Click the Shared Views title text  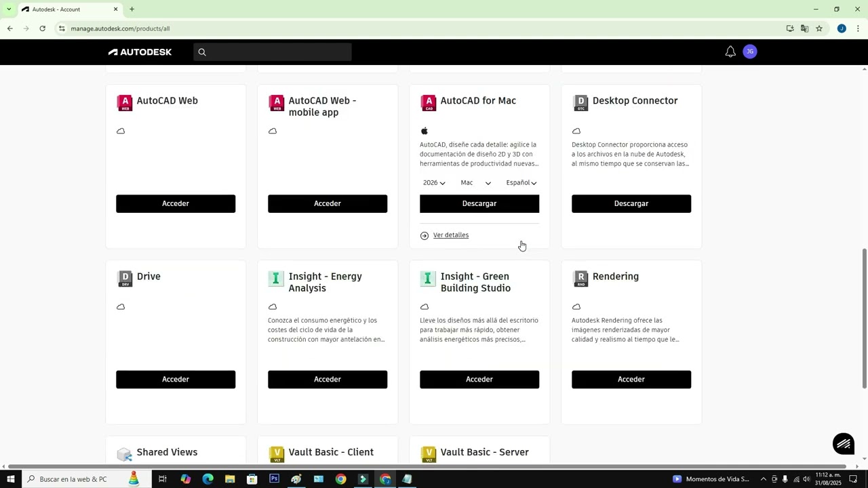167,453
